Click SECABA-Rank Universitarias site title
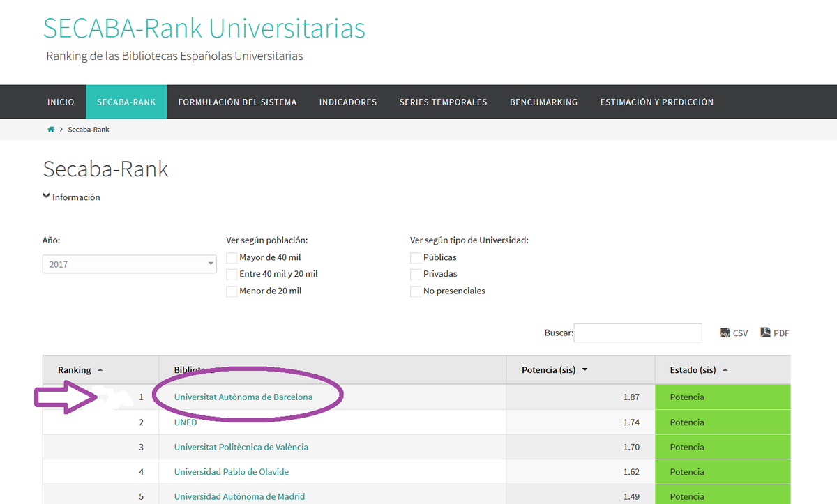 [x=204, y=28]
